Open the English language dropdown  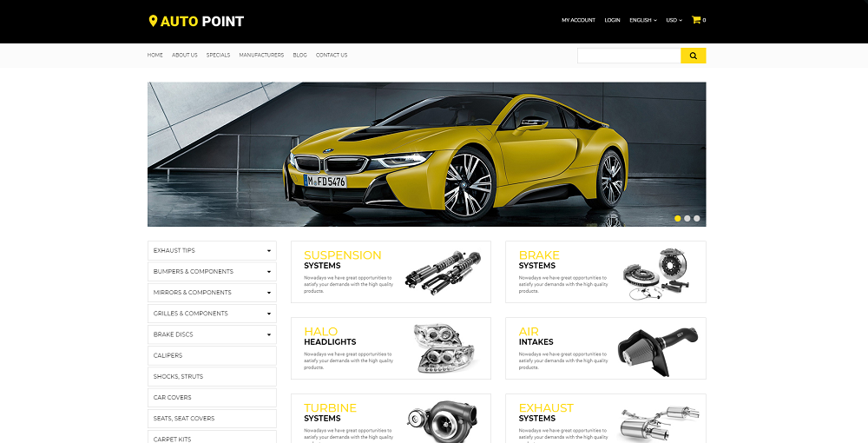pos(642,20)
